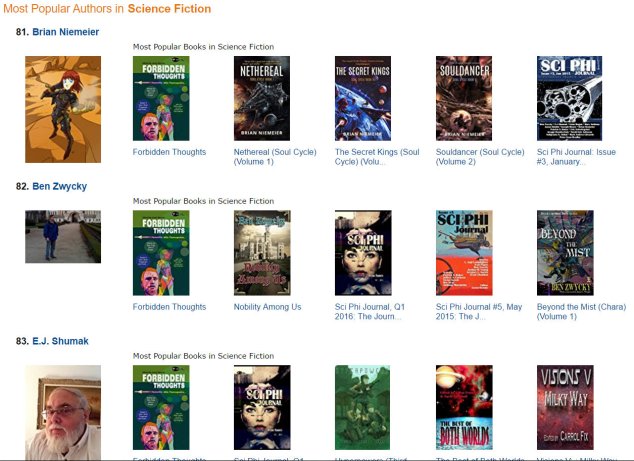This screenshot has height=461, width=634.
Task: Select the Nethereal book cover
Action: (262, 98)
